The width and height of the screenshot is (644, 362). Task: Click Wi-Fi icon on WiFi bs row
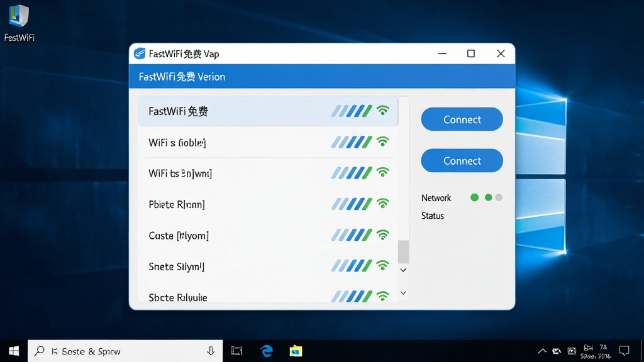[x=383, y=172]
